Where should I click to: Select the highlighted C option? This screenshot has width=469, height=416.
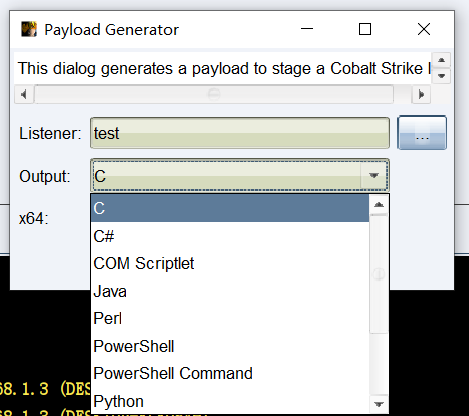click(230, 208)
